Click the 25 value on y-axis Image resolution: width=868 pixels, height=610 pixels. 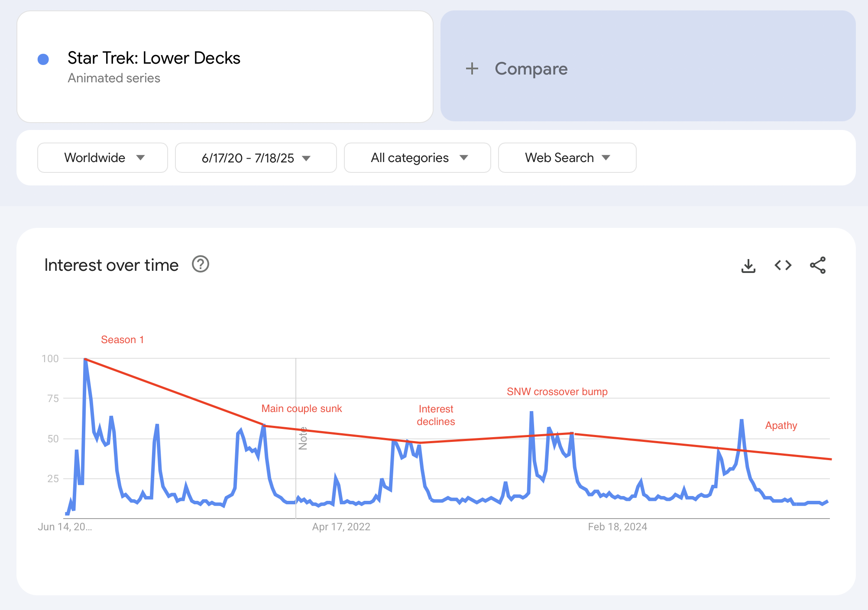coord(53,479)
